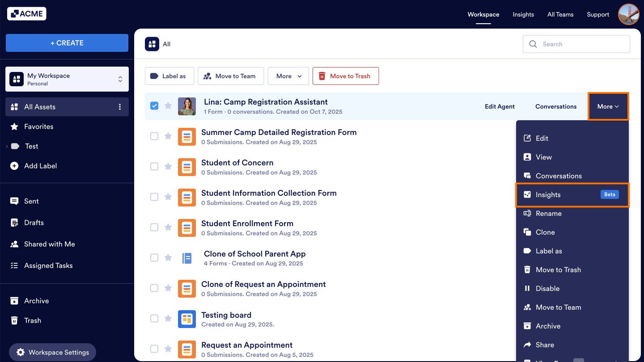Select Insights from the context menu

pos(548,194)
